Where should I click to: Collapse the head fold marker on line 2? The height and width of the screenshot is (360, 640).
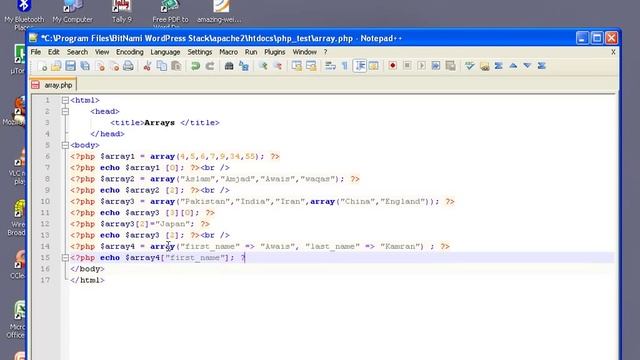pos(65,111)
